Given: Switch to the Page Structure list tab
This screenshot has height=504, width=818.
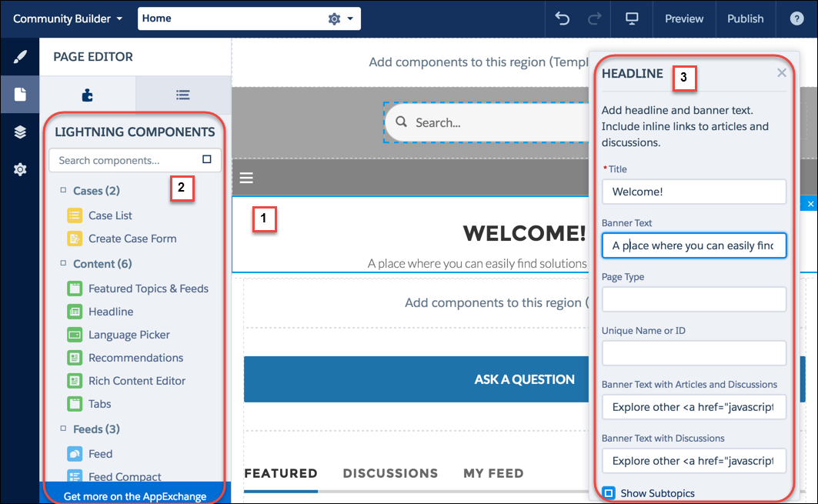Looking at the screenshot, I should coord(182,95).
